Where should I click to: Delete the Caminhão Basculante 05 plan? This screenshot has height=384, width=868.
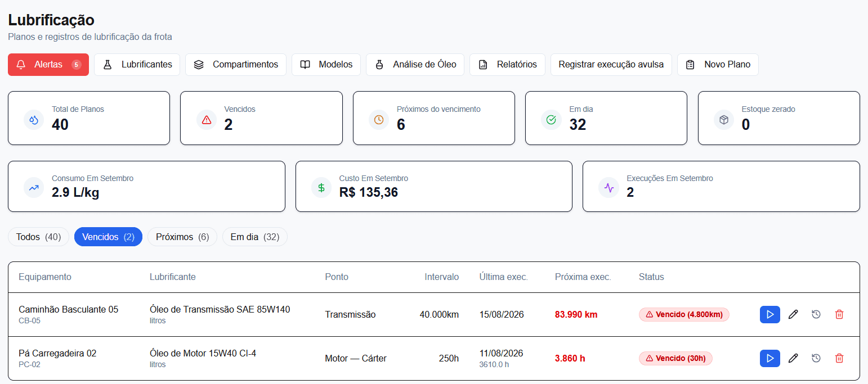tap(839, 314)
